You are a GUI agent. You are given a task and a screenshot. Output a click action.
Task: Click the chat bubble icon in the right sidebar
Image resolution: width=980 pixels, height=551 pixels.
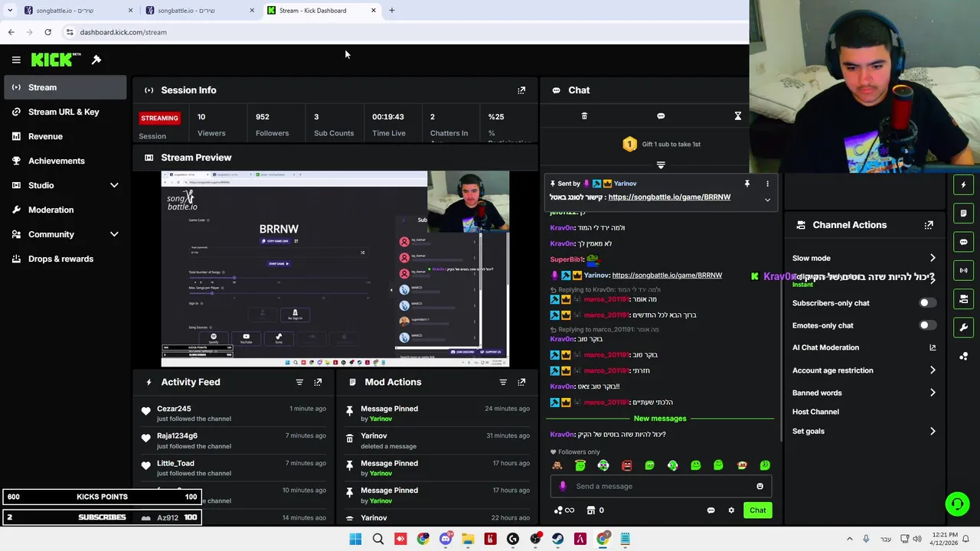963,242
